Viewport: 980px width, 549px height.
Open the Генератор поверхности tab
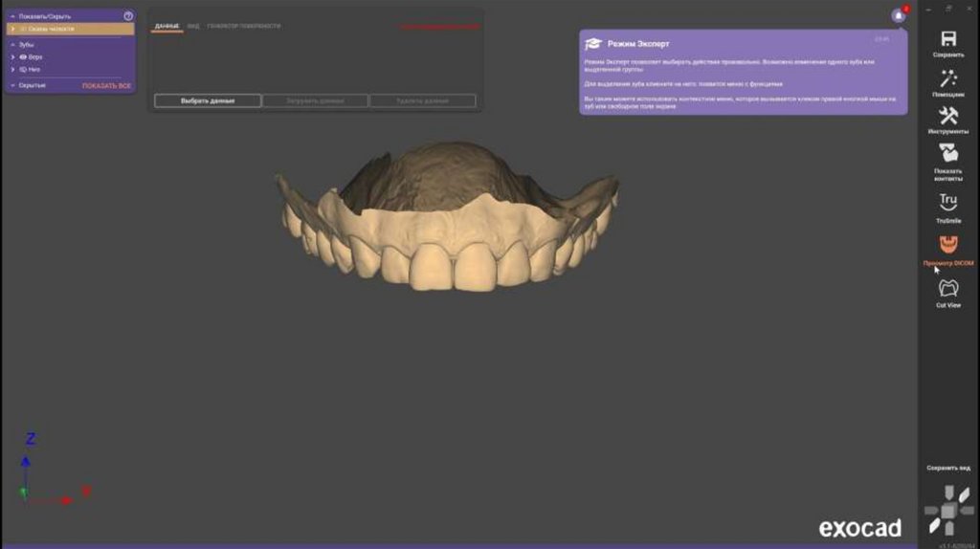pyautogui.click(x=244, y=26)
